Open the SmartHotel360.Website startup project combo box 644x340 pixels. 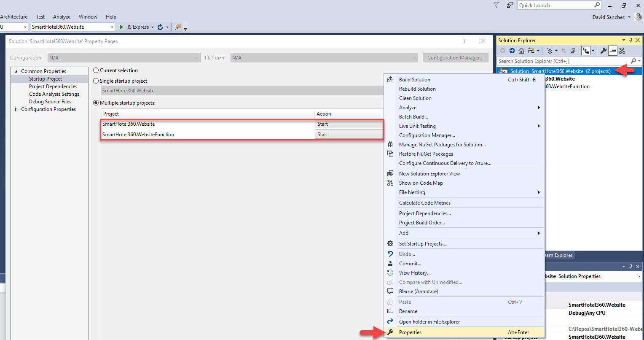coord(72,27)
